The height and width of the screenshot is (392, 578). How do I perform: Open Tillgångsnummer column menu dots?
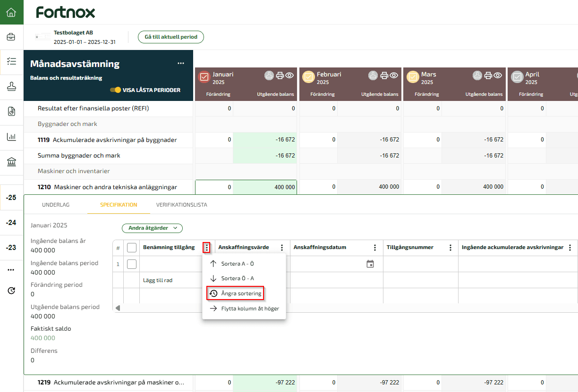[450, 247]
